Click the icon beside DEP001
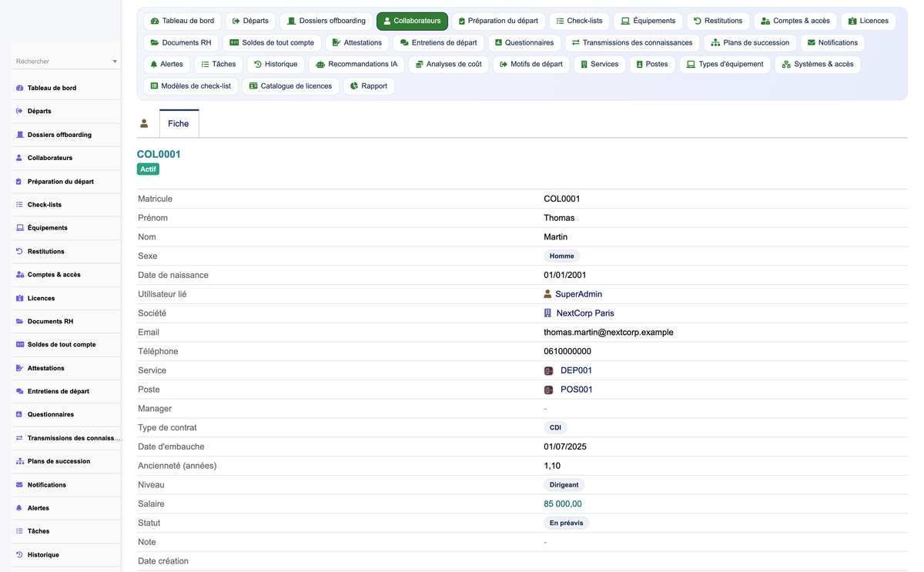Image resolution: width=924 pixels, height=572 pixels. (548, 371)
